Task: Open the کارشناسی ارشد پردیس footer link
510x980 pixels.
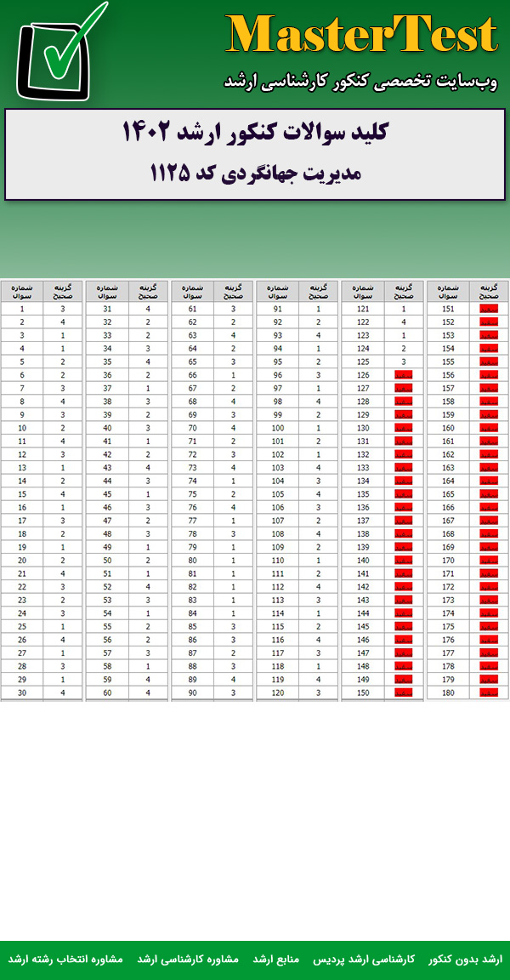Action: (x=377, y=959)
